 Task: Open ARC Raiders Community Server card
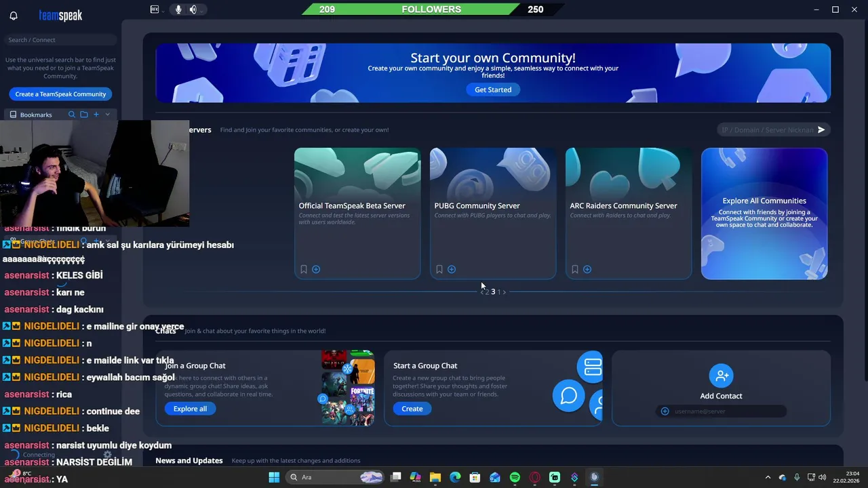tap(629, 213)
